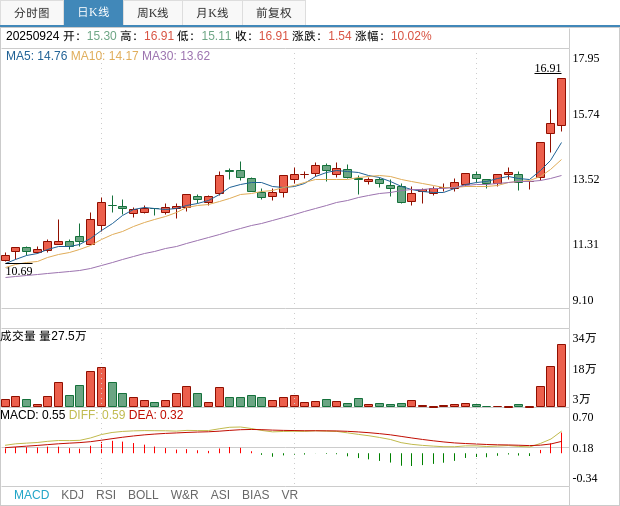
Task: Click the 开 15.30 opening price
Action: (x=102, y=36)
